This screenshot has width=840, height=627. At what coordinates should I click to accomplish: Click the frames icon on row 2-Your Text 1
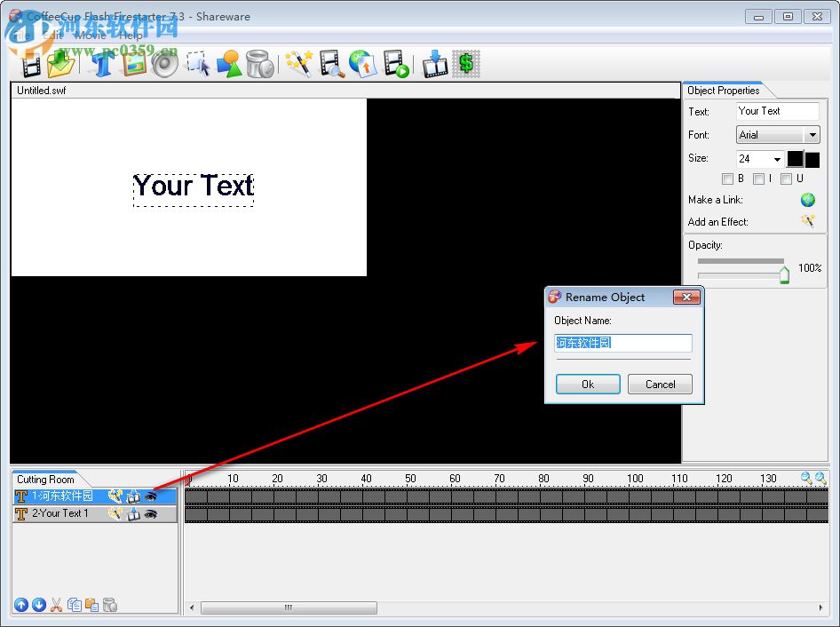point(133,514)
